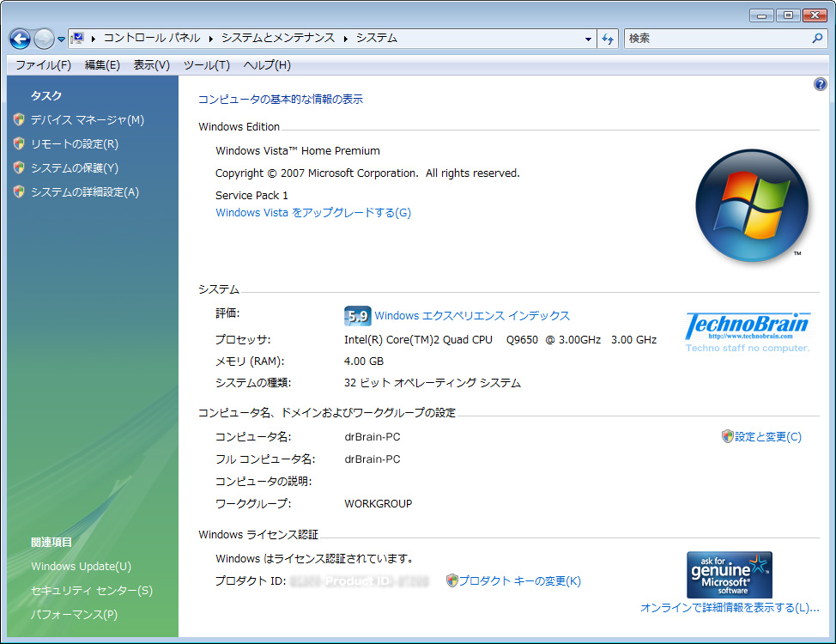
Task: Open the recent pages dropdown arrow
Action: point(61,39)
